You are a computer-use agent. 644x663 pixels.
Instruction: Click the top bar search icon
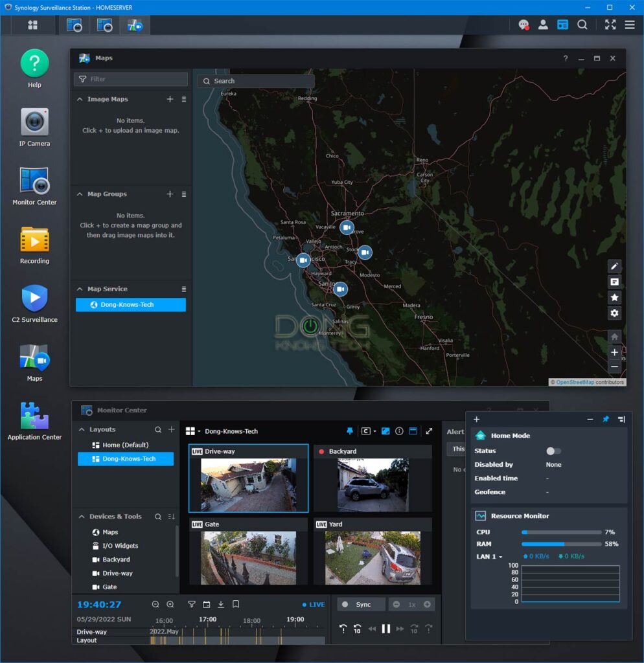pyautogui.click(x=582, y=25)
